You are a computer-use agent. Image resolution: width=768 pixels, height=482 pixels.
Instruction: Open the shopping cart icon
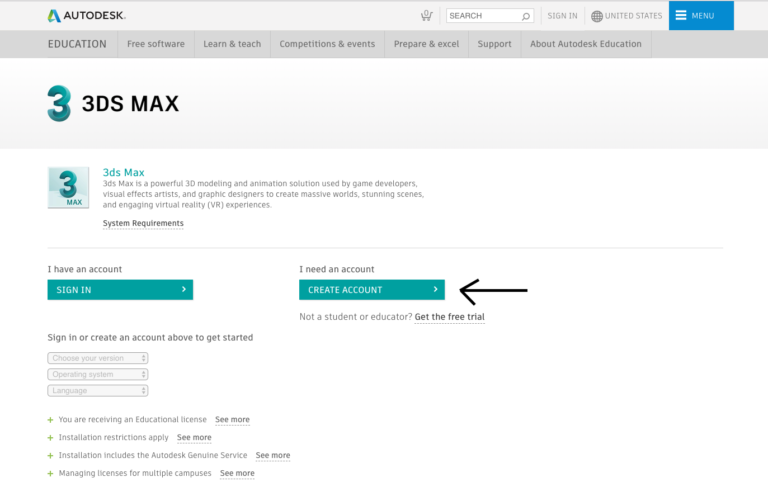pos(427,16)
